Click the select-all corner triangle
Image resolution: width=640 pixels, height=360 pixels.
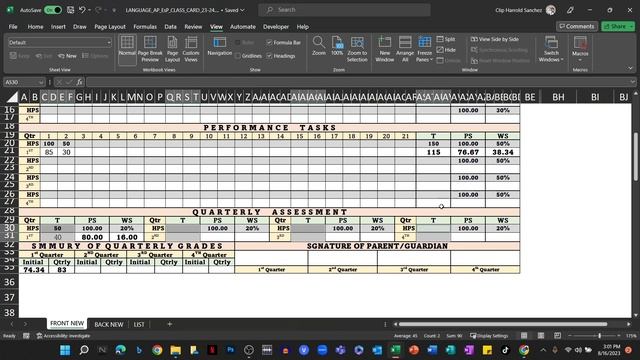tap(13, 97)
